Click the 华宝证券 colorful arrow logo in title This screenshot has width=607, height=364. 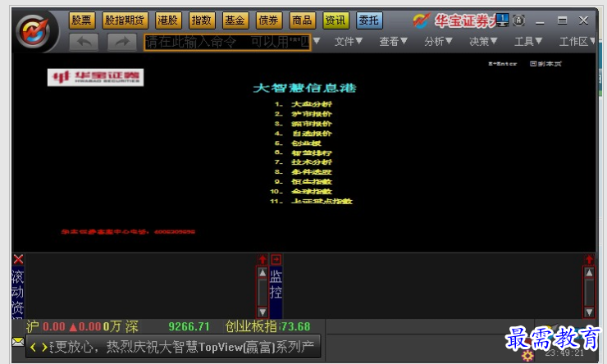421,20
